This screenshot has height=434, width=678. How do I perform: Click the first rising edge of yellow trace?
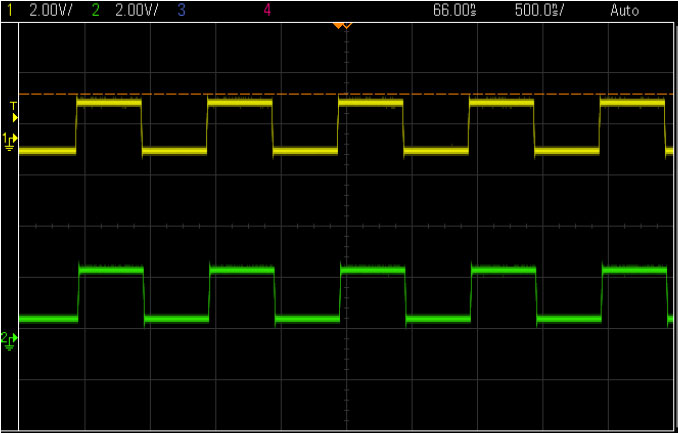76,126
